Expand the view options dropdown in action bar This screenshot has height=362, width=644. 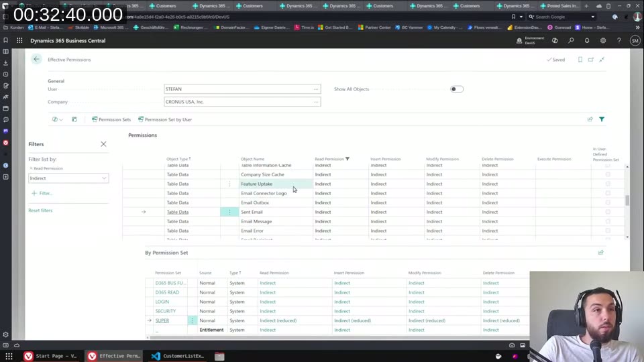point(58,119)
